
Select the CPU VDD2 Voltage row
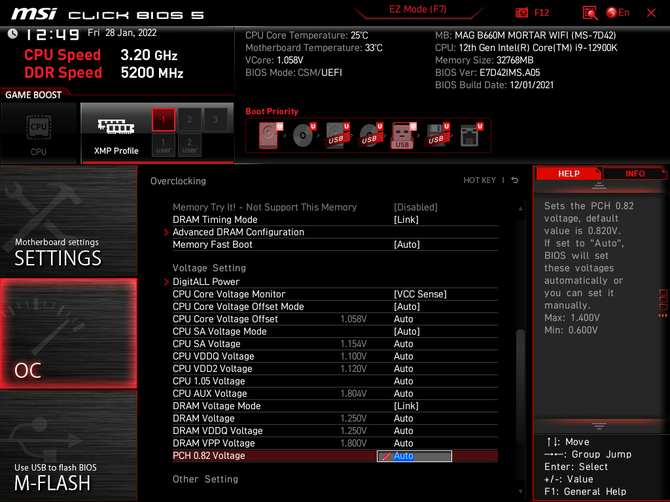pyautogui.click(x=335, y=368)
